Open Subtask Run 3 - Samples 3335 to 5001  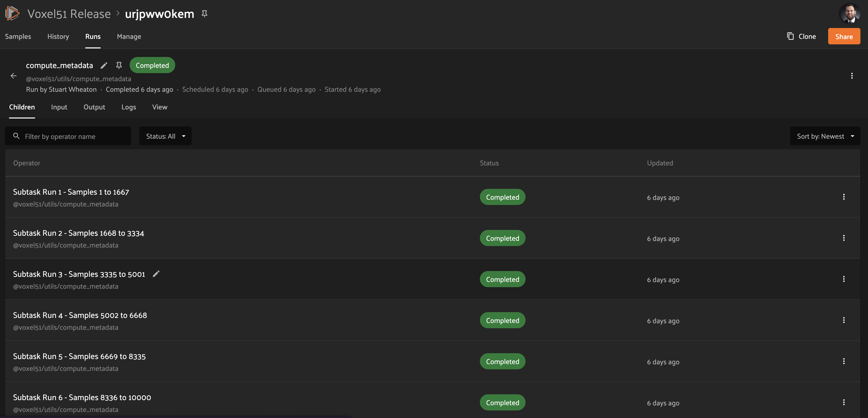(79, 274)
